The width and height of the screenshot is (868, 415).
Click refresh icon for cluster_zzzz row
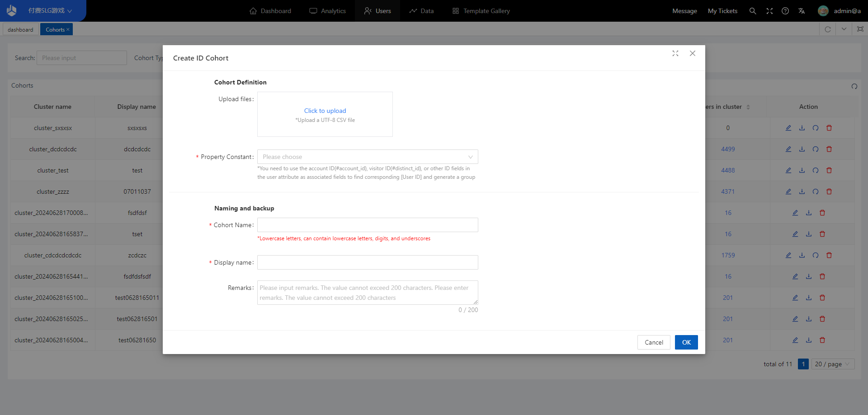point(816,191)
